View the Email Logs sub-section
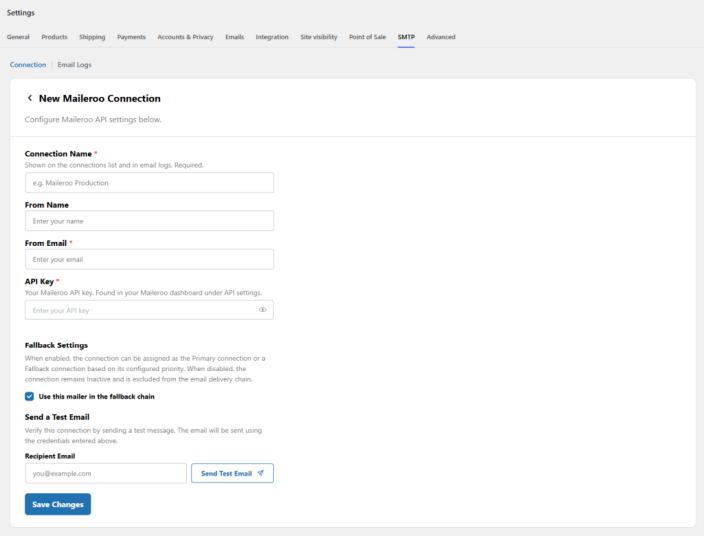This screenshot has width=704, height=536. click(75, 65)
